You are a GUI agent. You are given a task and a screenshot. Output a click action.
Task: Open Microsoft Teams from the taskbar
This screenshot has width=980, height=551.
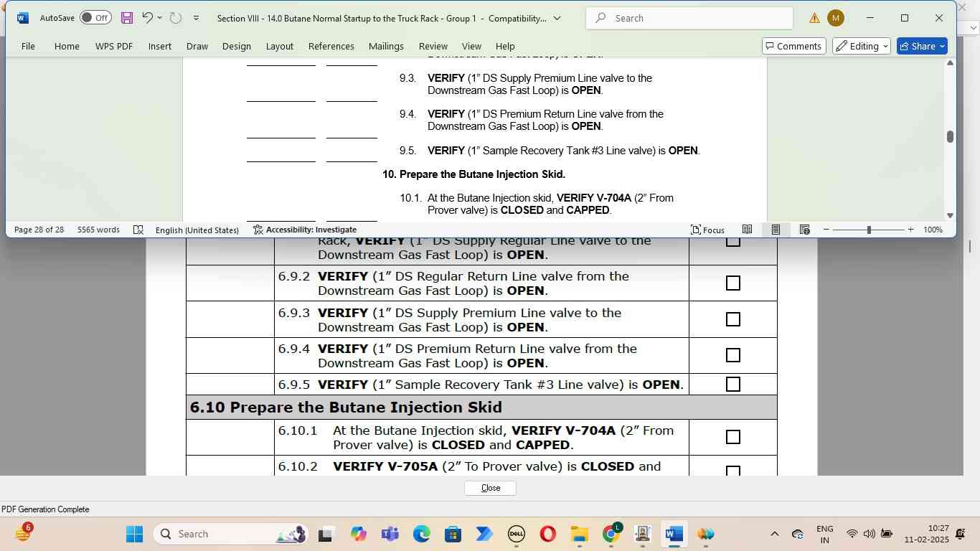tap(390, 534)
